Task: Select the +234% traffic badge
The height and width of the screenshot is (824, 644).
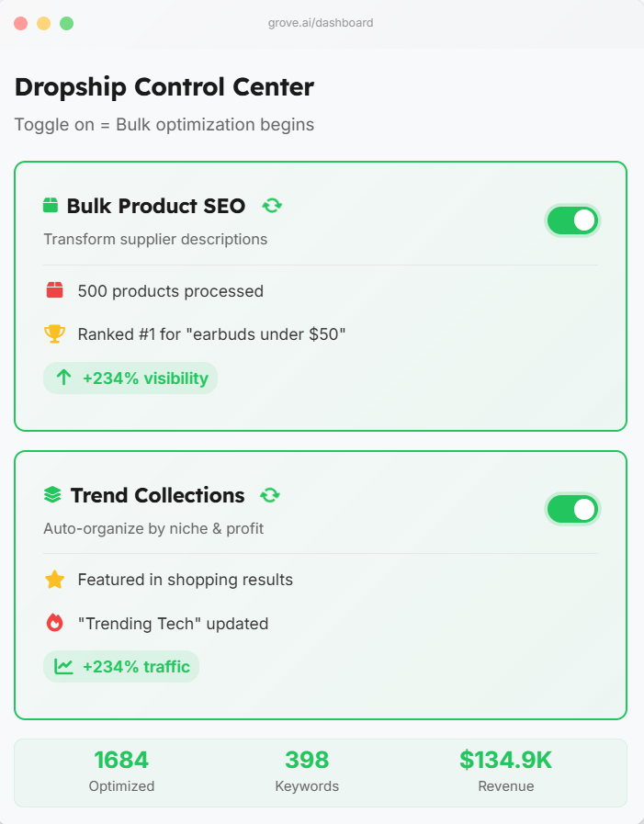Action: pos(121,667)
